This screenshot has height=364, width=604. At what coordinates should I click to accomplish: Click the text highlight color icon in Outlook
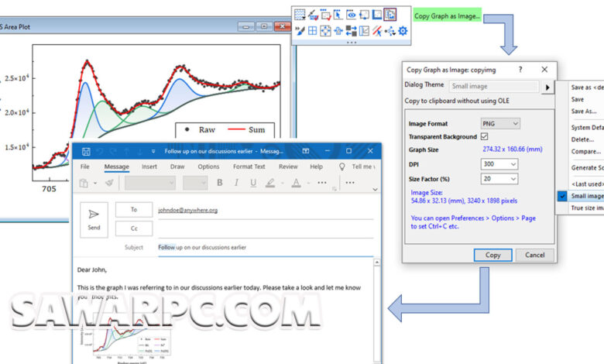click(x=270, y=183)
